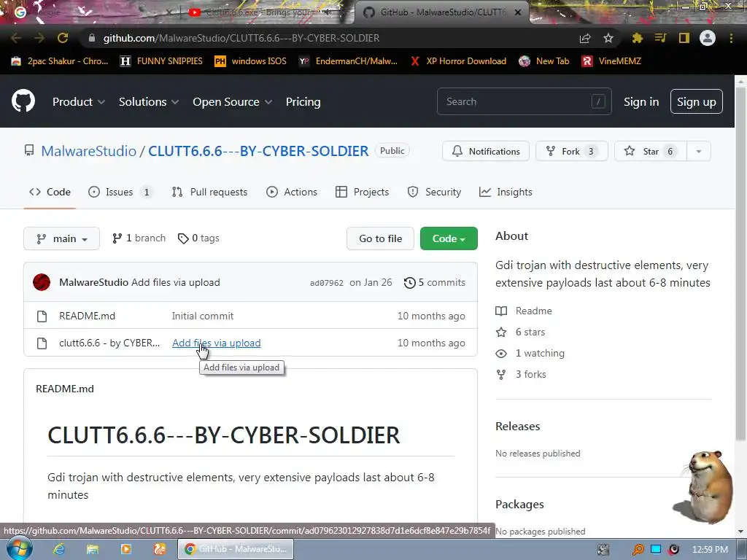The image size is (747, 560).
Task: Open the Windows Start orb
Action: pyautogui.click(x=20, y=548)
